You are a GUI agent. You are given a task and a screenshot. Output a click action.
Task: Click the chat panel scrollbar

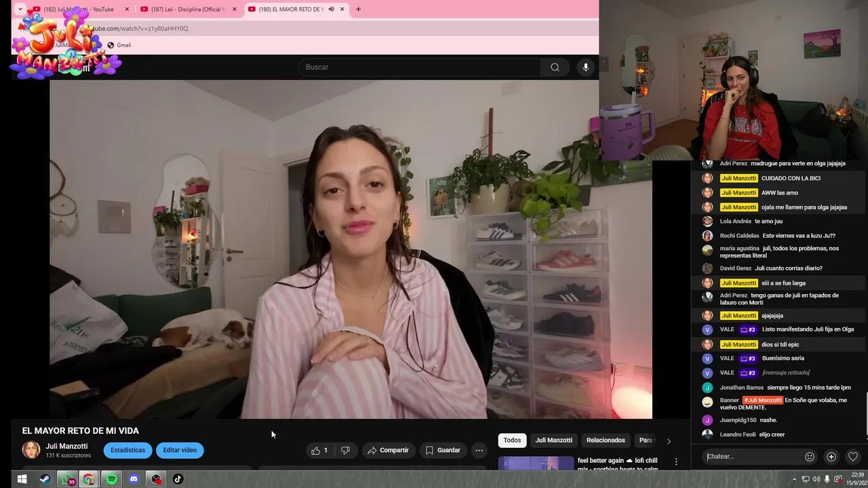[x=866, y=413]
